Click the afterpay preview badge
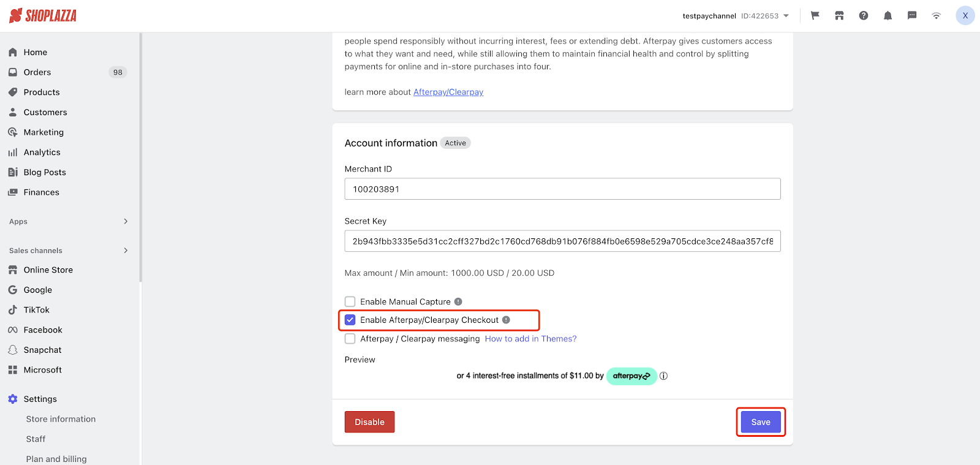This screenshot has width=980, height=465. tap(631, 376)
